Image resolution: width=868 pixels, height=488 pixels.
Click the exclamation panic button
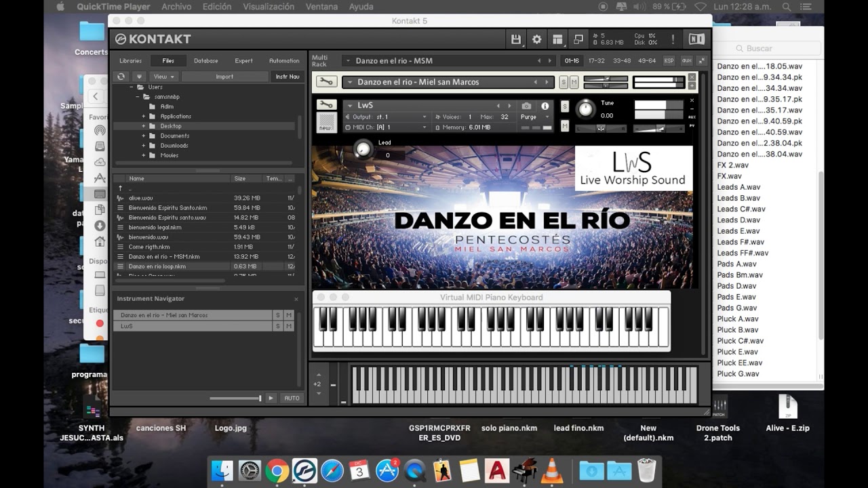click(673, 39)
